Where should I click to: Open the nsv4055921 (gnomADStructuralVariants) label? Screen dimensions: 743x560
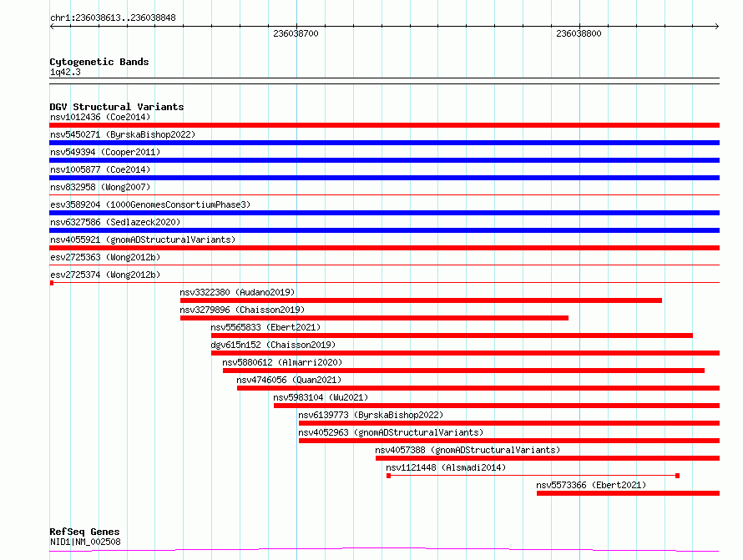(x=143, y=240)
